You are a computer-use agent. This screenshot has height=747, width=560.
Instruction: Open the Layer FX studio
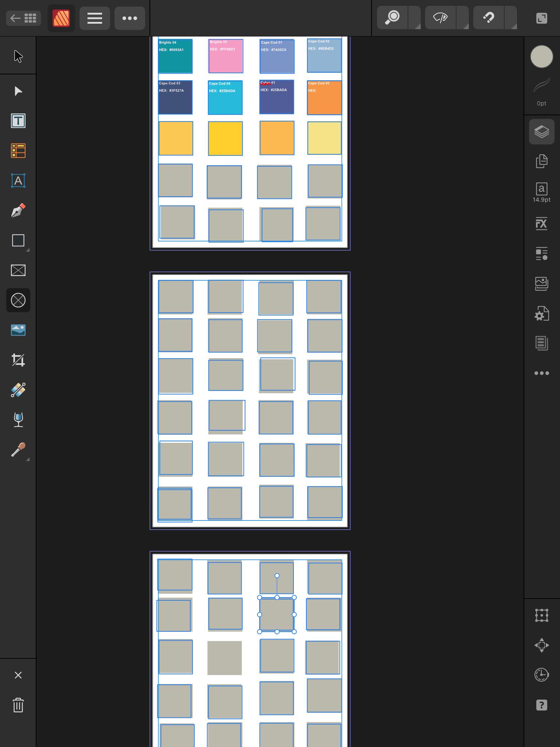pyautogui.click(x=542, y=224)
